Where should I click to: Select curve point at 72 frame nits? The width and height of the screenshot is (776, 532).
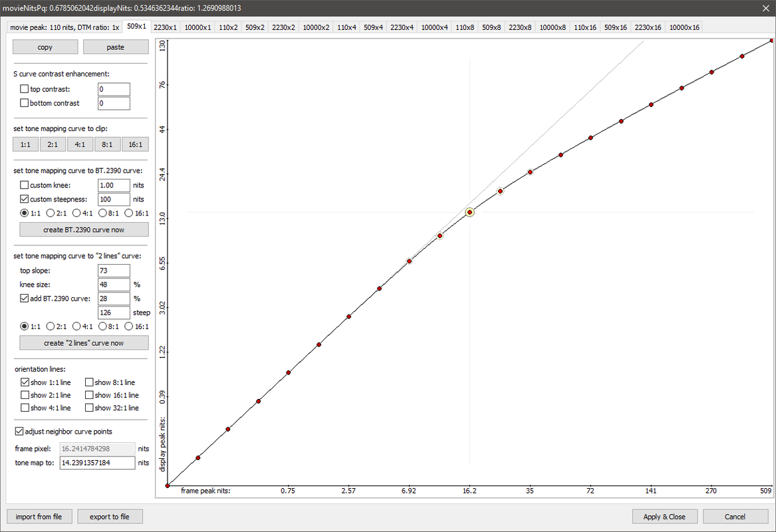(591, 138)
